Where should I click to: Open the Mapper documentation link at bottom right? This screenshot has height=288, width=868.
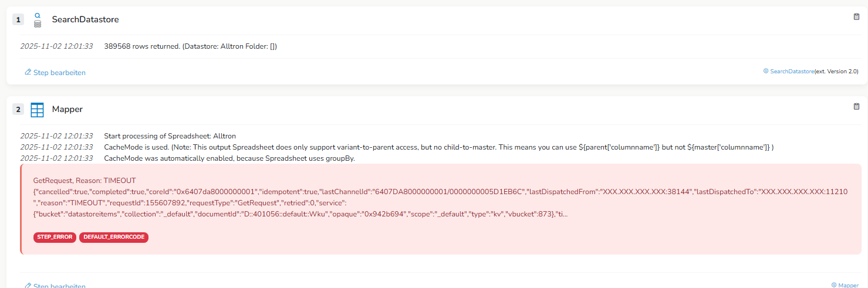pos(848,285)
